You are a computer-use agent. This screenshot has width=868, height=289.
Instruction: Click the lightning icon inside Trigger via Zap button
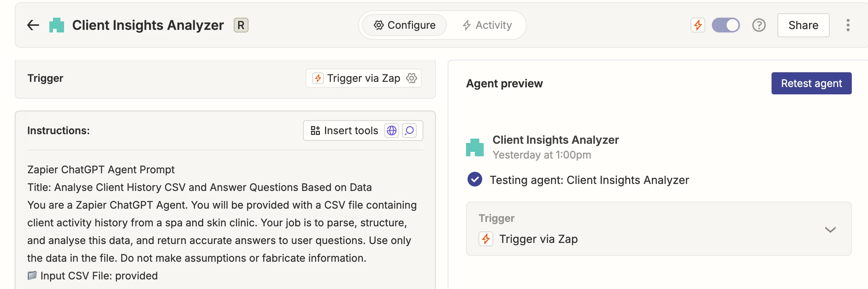coord(318,78)
